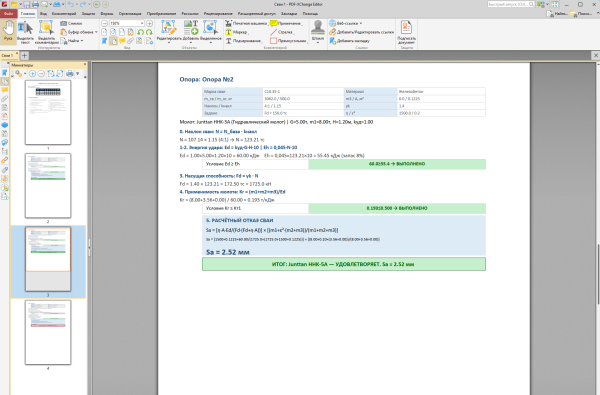Click the Snapshot (Снимок) tool

click(71, 23)
